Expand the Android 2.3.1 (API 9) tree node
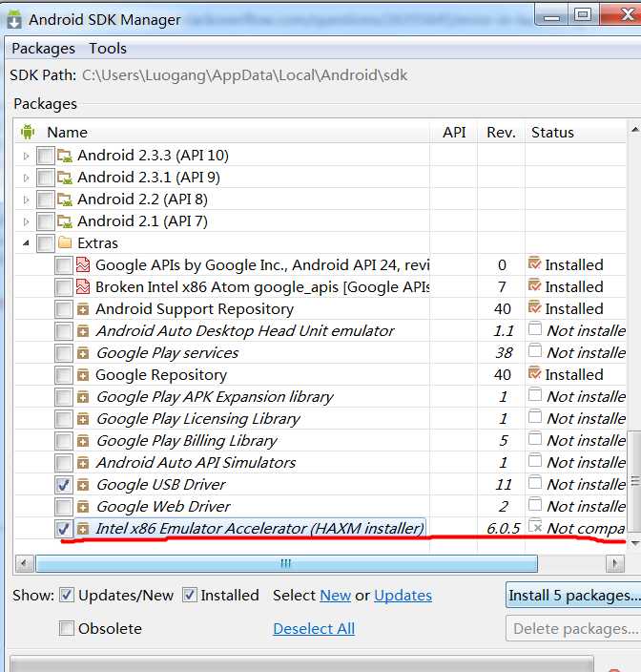This screenshot has height=672, width=641. point(26,178)
